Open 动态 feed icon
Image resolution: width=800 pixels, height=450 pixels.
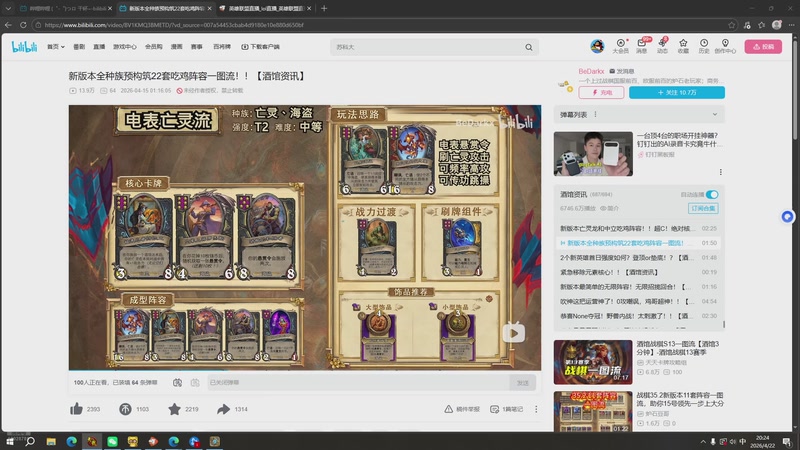click(662, 46)
